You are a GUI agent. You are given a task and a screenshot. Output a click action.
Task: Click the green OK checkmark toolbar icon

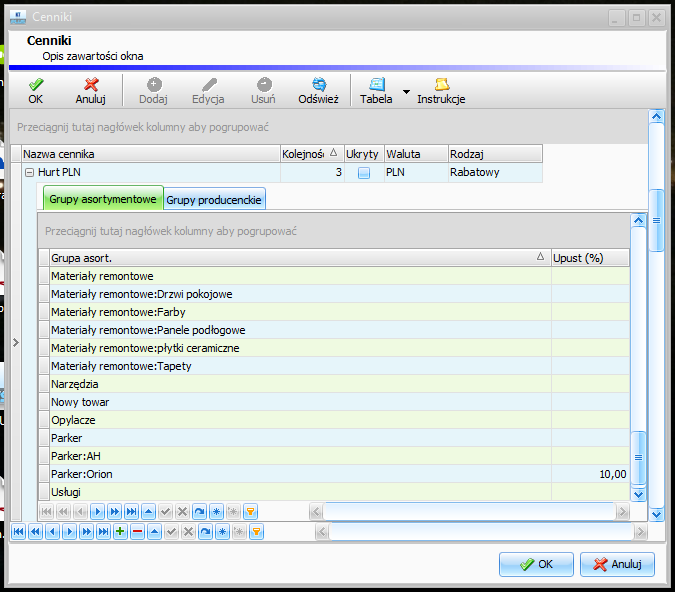tap(36, 84)
